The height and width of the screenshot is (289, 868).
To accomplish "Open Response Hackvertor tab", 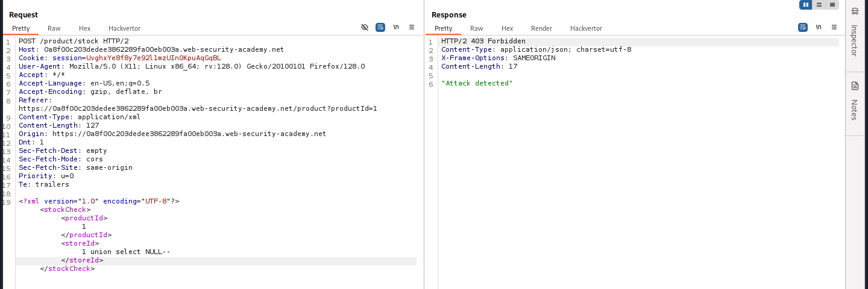I will click(x=587, y=28).
